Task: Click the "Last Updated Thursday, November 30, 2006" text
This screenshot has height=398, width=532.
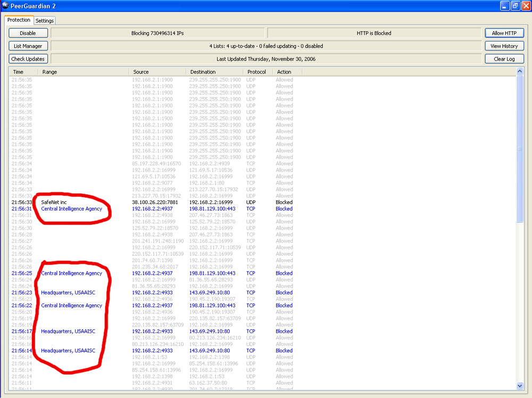Action: point(266,59)
